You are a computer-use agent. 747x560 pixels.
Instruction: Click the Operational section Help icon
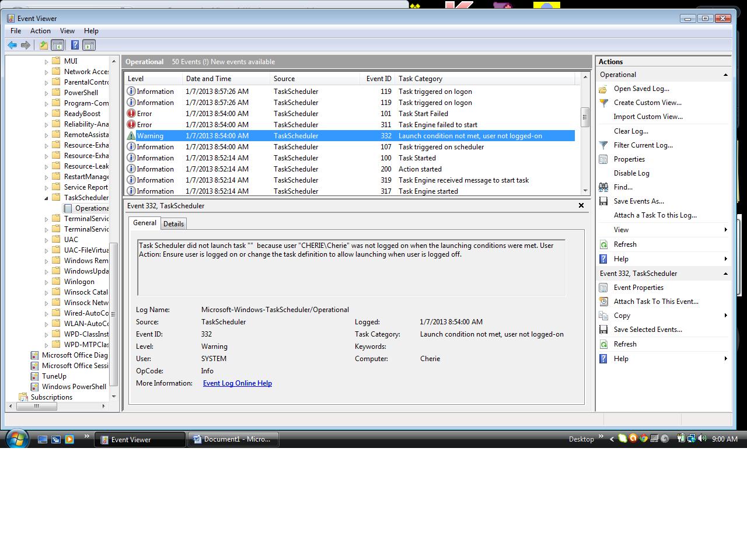coord(603,259)
